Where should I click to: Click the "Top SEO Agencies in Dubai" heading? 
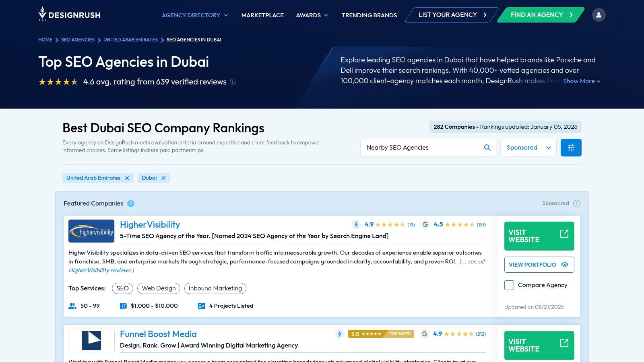(x=124, y=62)
